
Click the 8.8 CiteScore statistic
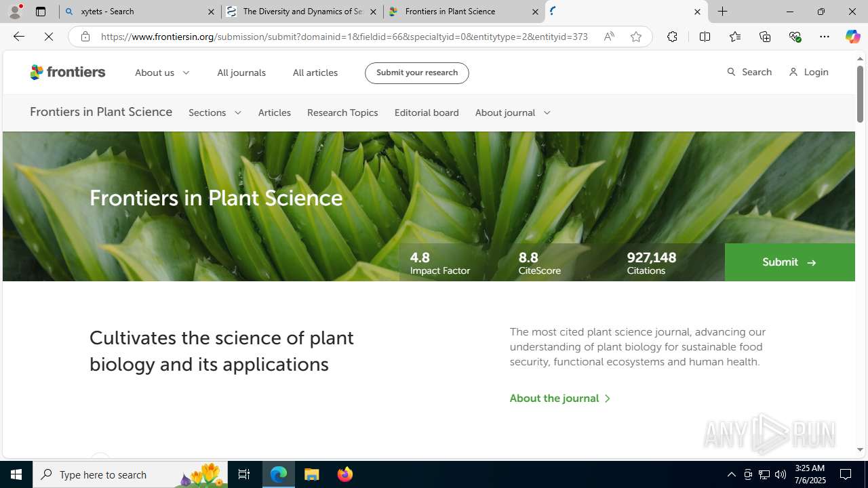540,263
